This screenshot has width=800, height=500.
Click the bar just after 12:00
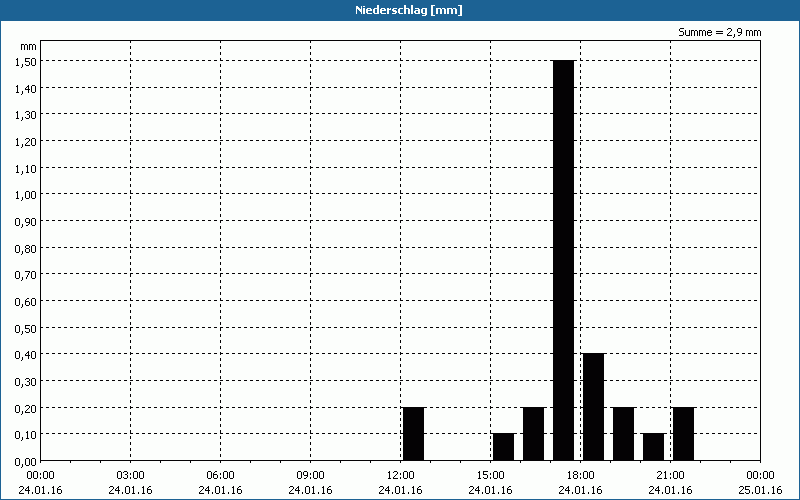413,434
